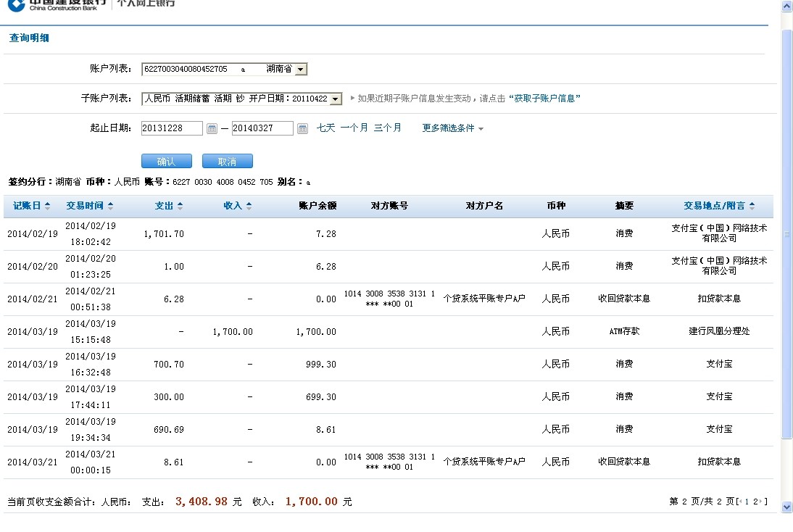The height and width of the screenshot is (532, 793).
Task: Open the end date calendar picker icon
Action: (302, 128)
